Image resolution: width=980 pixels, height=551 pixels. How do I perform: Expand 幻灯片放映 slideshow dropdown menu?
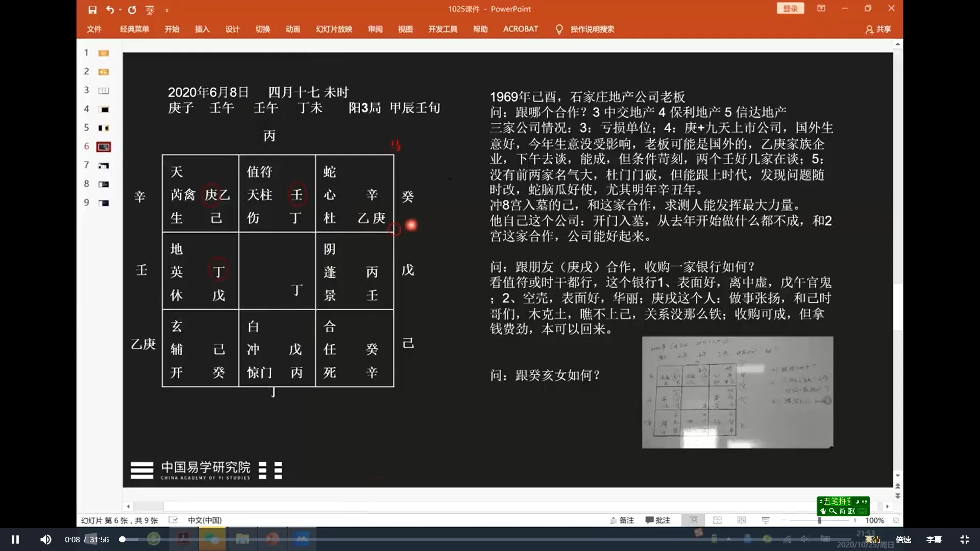tap(334, 29)
